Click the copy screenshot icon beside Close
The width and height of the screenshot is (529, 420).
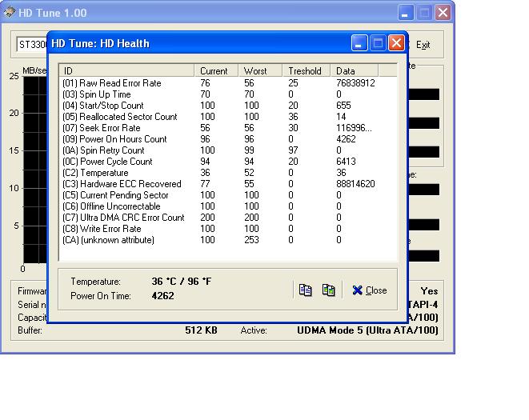coord(329,290)
